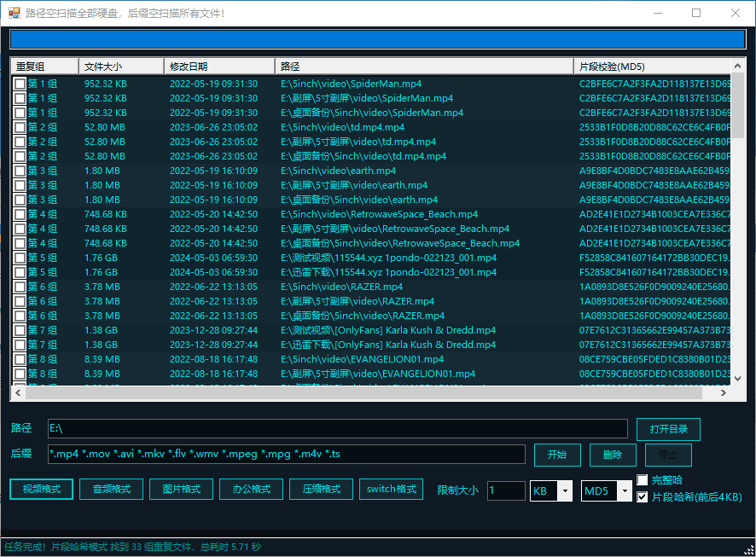Click the scroll-down arrow of file list
Screen dimensions: 756x557
pos(737,379)
